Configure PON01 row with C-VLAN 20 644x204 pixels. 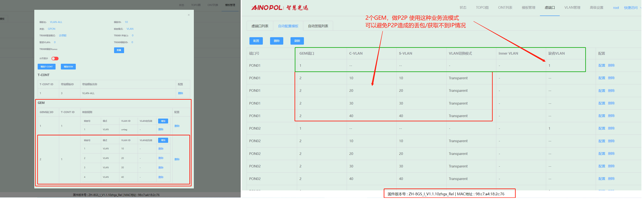pyautogui.click(x=601, y=91)
